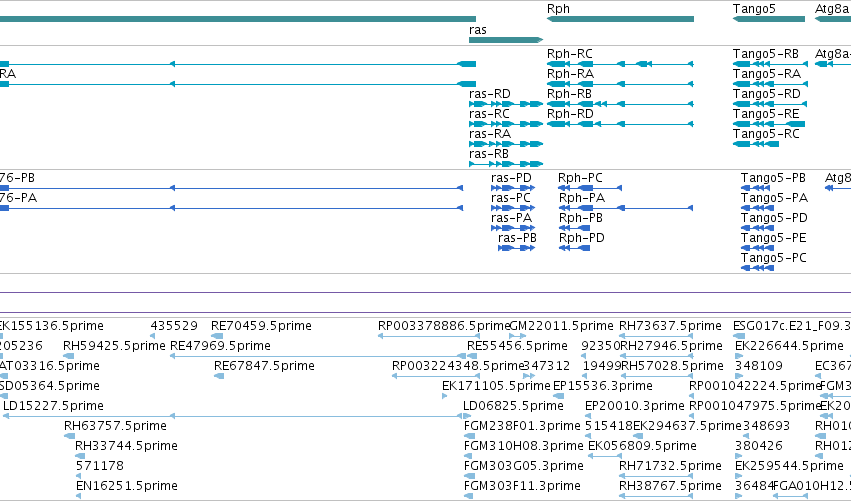Click EST RP003224348.5prime

458,366
